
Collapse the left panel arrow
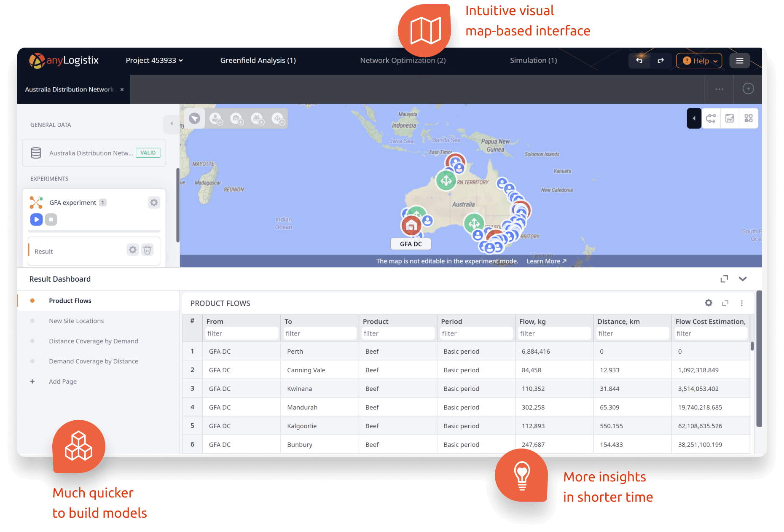point(172,124)
